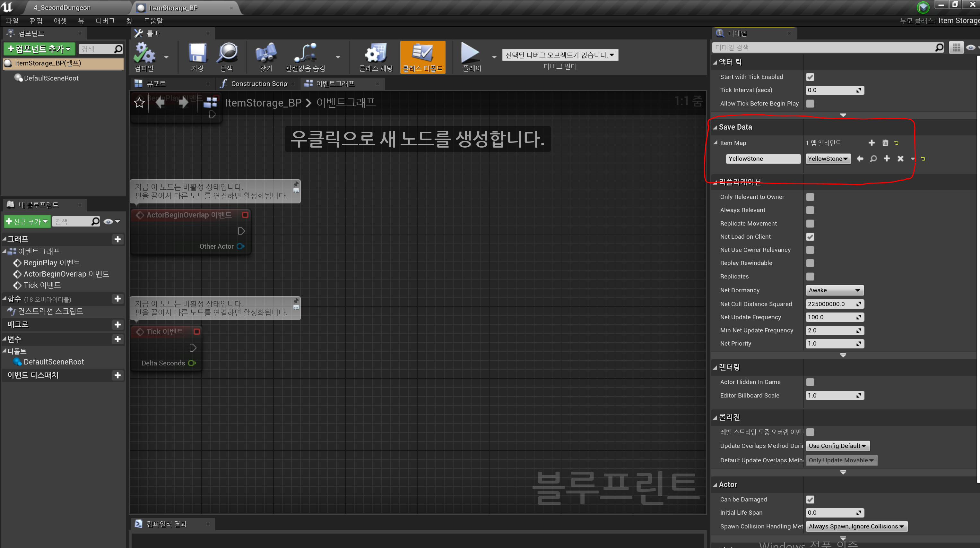Open the 파일 menu
The image size is (980, 548).
click(12, 21)
